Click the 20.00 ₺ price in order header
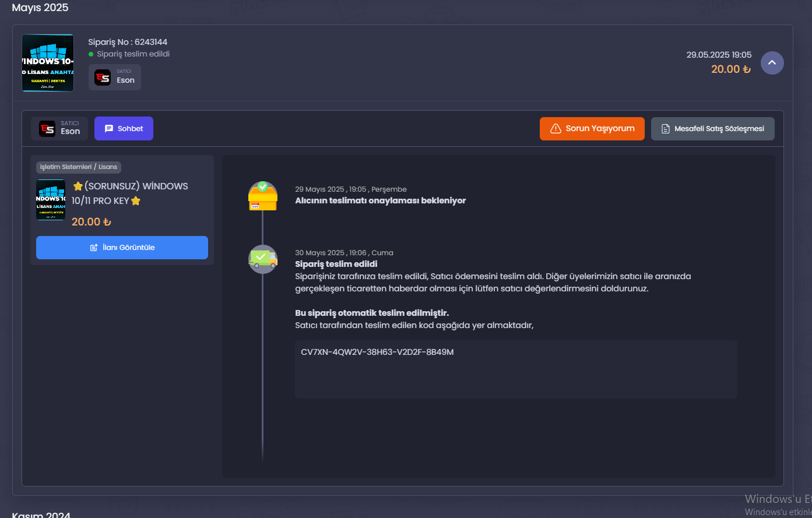Screen dimensions: 812x518 (731, 69)
